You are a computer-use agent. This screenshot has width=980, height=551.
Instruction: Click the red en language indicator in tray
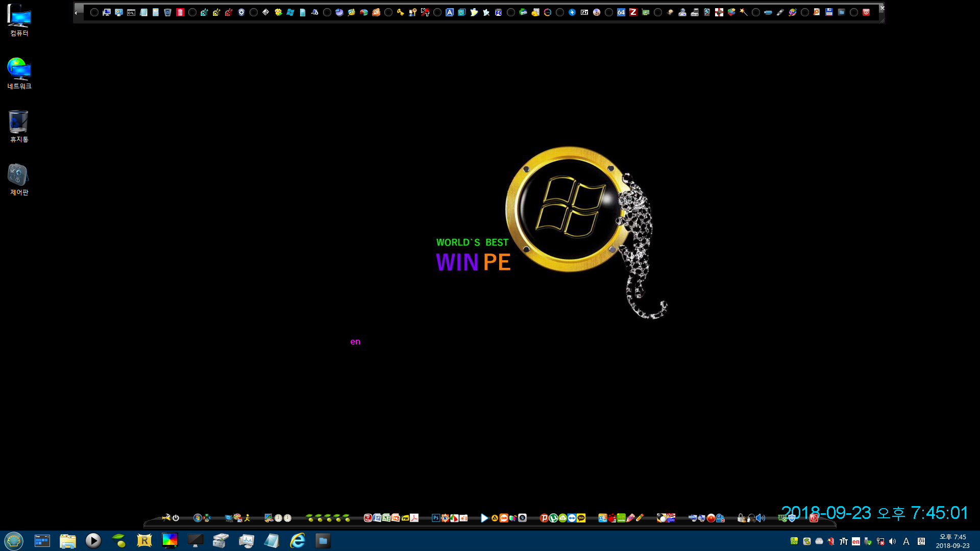pos(856,541)
